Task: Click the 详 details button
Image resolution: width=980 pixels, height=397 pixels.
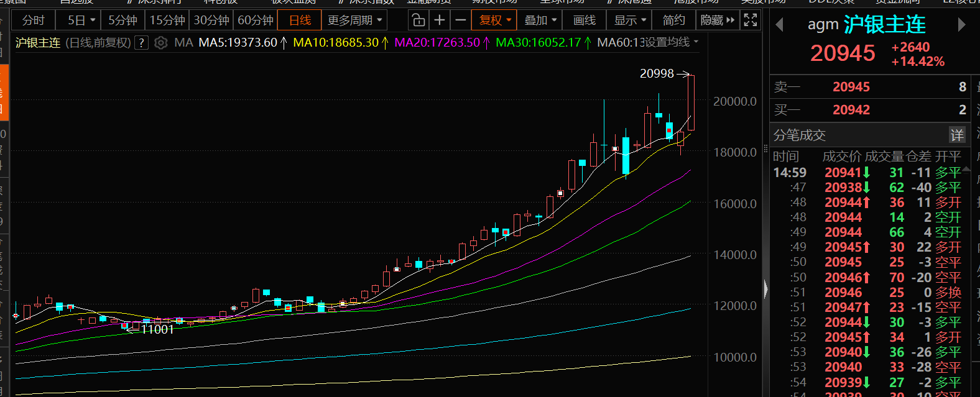Action: point(956,135)
